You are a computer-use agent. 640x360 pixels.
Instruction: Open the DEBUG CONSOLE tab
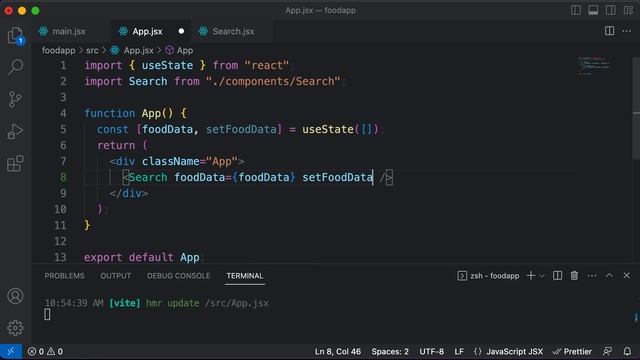pos(179,276)
